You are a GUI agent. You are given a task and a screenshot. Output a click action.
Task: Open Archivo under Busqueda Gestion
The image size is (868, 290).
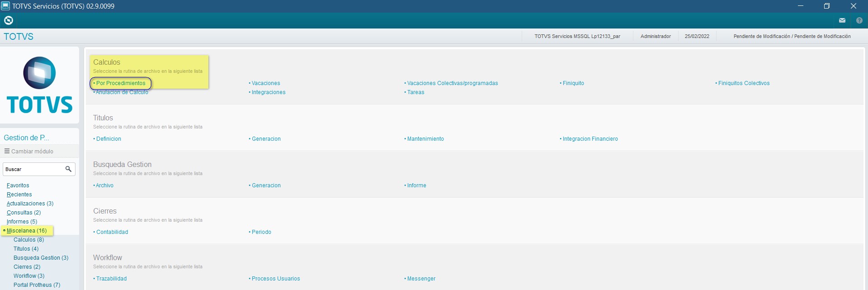coord(104,185)
